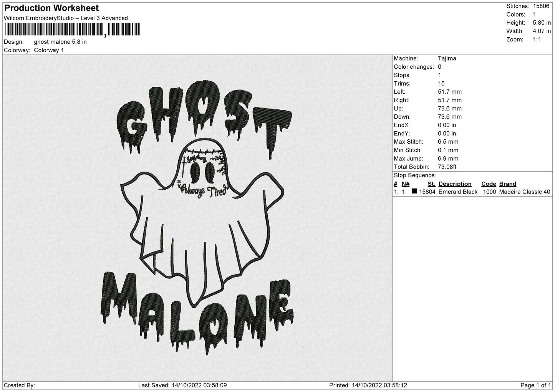This screenshot has width=555, height=392.
Task: Click the Left value 51.7 mm
Action: [x=450, y=92]
